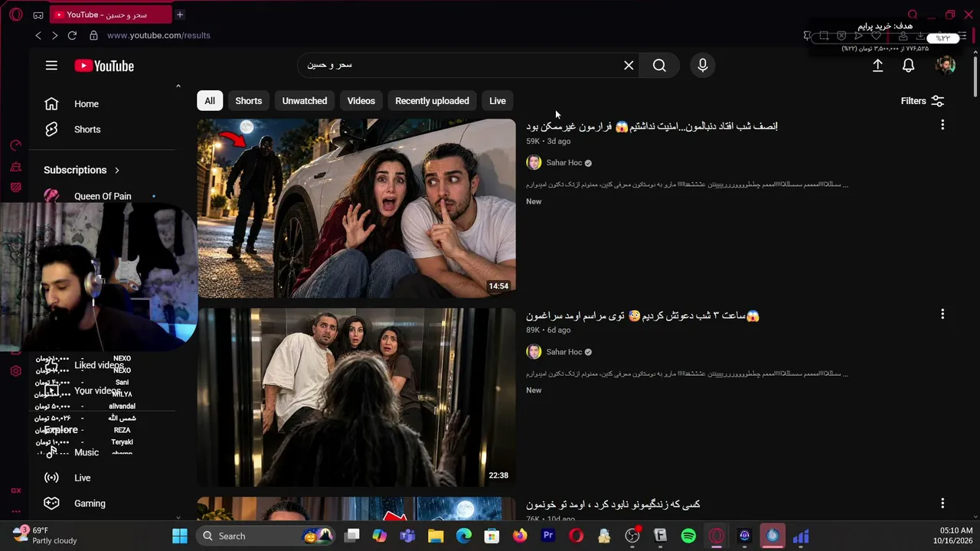980x551 pixels.
Task: Open a new browser tab
Action: click(x=180, y=15)
